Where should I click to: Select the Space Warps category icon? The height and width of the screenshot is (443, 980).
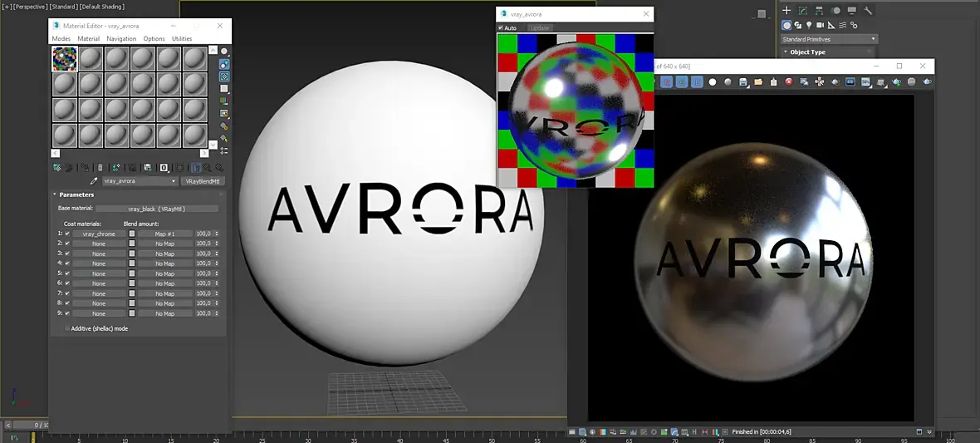pyautogui.click(x=842, y=25)
